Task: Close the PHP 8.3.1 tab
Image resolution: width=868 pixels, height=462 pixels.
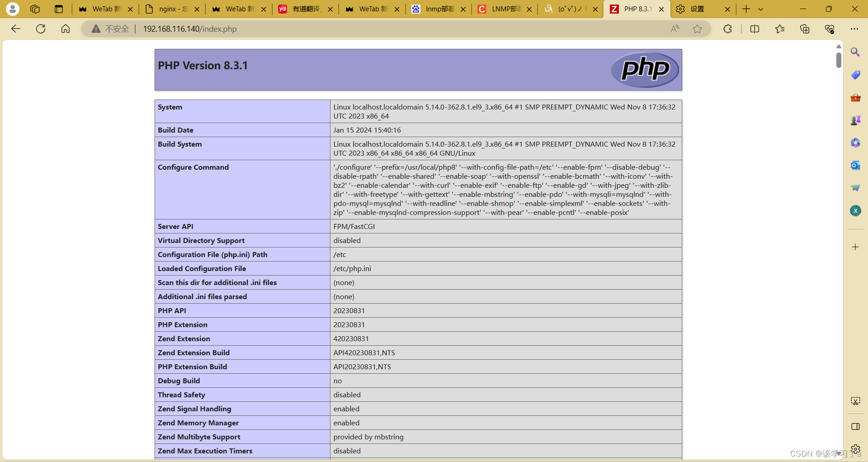Action: click(661, 9)
